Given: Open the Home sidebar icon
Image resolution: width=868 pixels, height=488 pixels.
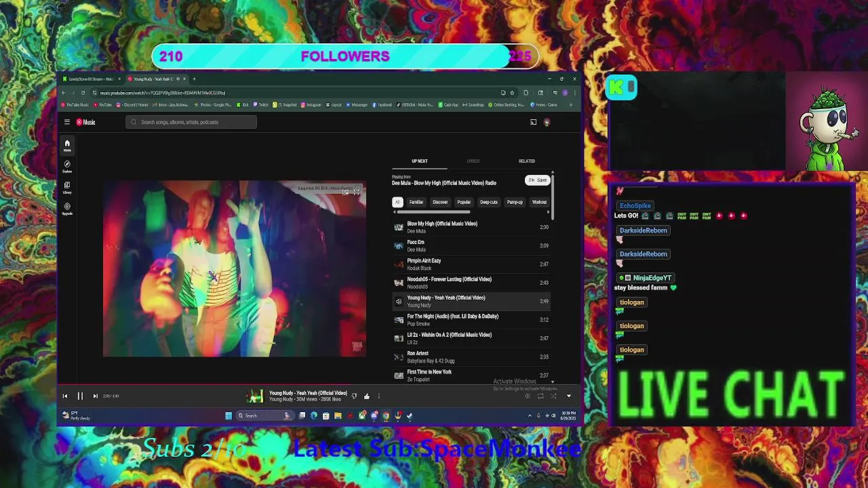Looking at the screenshot, I should pos(67,145).
